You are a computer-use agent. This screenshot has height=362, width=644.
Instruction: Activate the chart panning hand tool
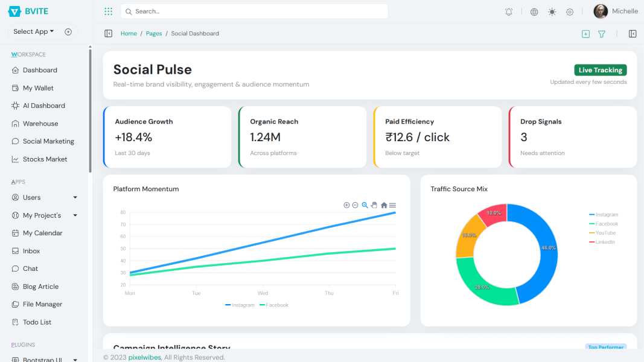(374, 205)
